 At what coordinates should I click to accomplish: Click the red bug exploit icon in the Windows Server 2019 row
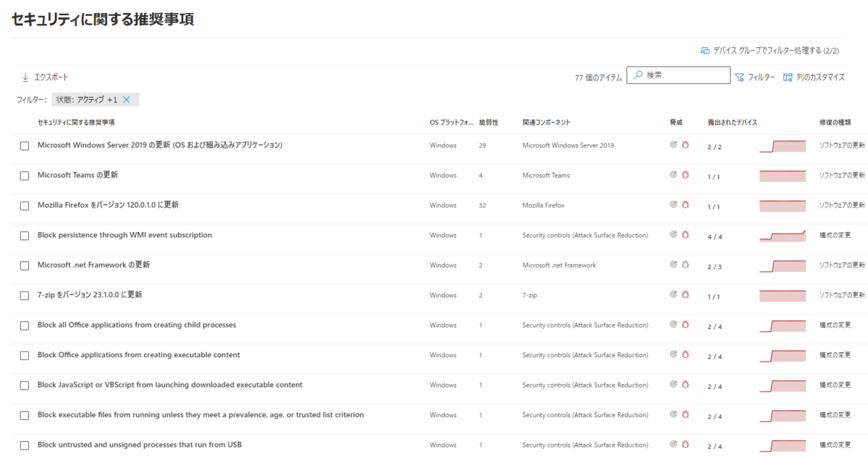[685, 145]
